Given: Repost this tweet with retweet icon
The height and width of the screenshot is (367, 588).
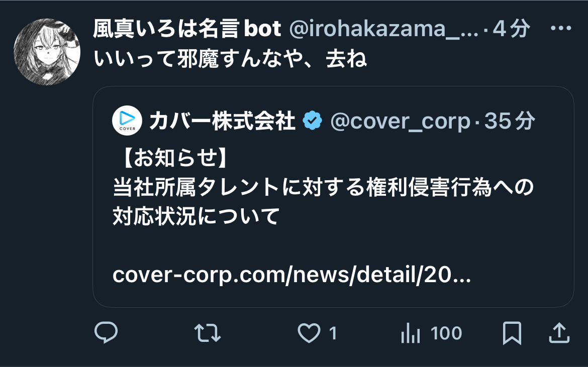Looking at the screenshot, I should click(208, 333).
